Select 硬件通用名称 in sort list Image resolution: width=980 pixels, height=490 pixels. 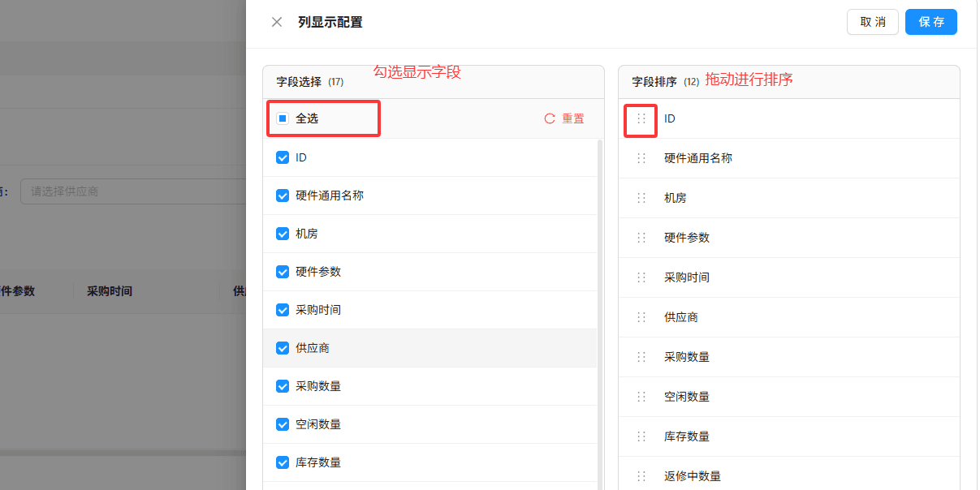click(x=698, y=158)
